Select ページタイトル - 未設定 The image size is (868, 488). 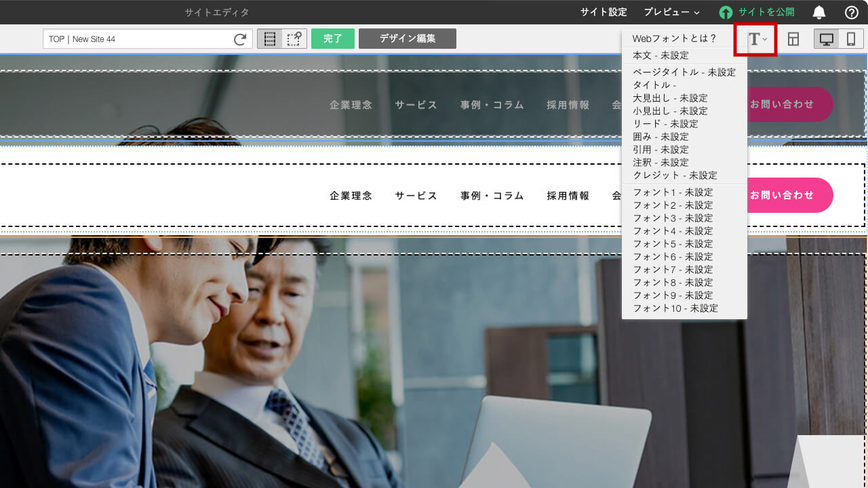click(684, 72)
